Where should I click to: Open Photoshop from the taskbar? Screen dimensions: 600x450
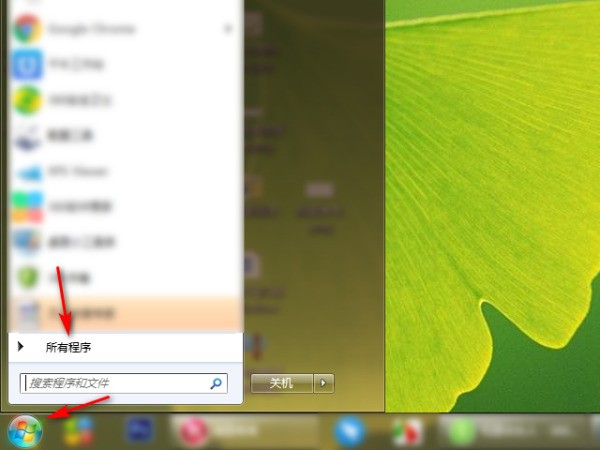point(139,430)
